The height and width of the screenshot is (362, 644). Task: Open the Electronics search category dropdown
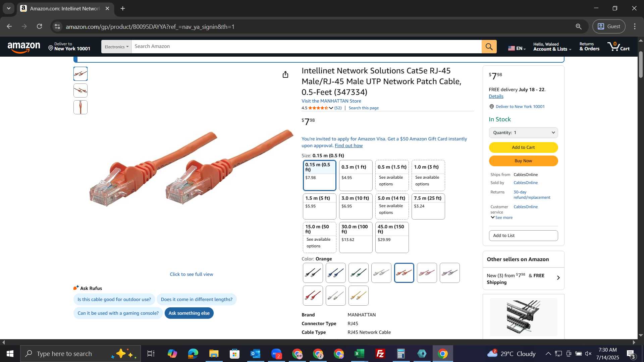click(116, 47)
